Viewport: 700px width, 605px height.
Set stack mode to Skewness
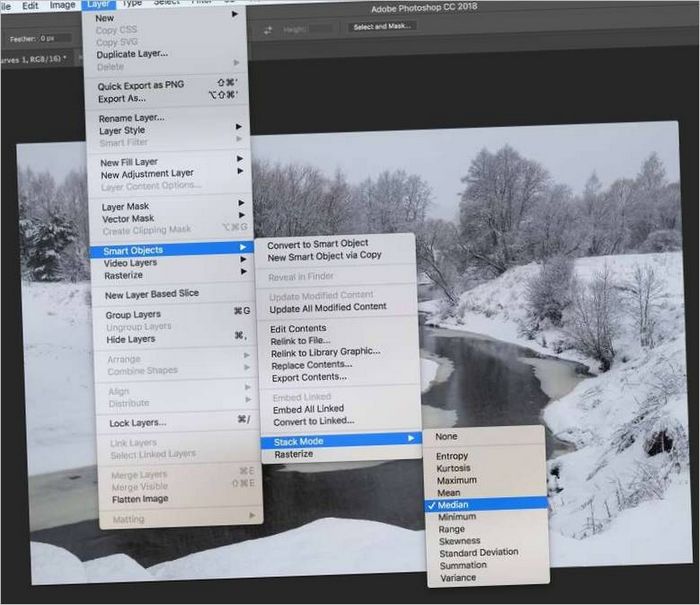coord(487,541)
